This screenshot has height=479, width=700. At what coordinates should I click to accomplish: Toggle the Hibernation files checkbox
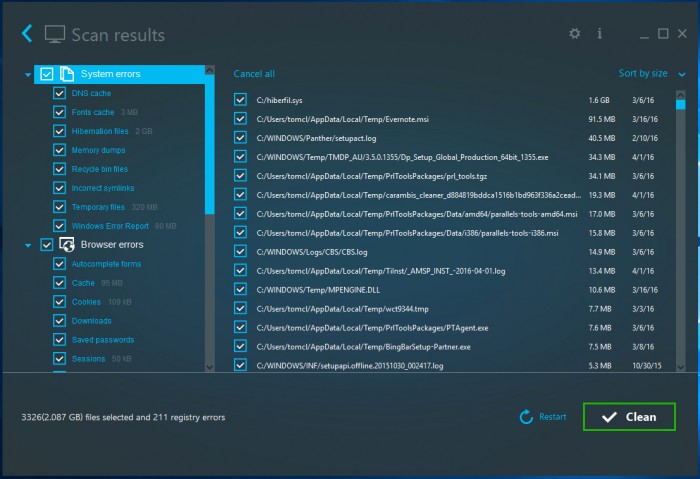click(x=59, y=131)
